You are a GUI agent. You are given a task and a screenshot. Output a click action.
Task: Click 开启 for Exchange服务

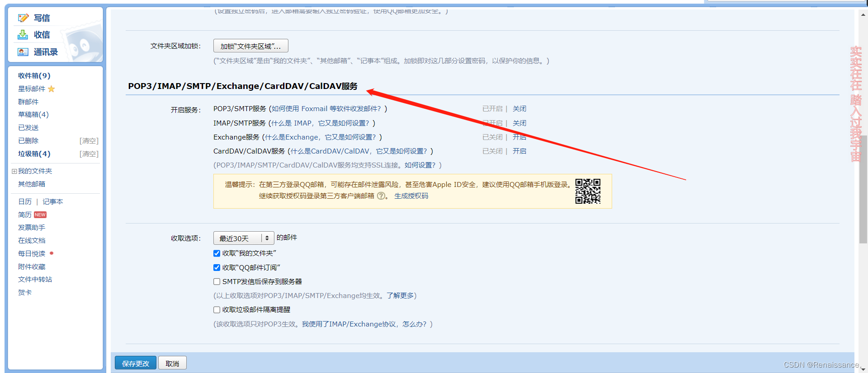(519, 137)
